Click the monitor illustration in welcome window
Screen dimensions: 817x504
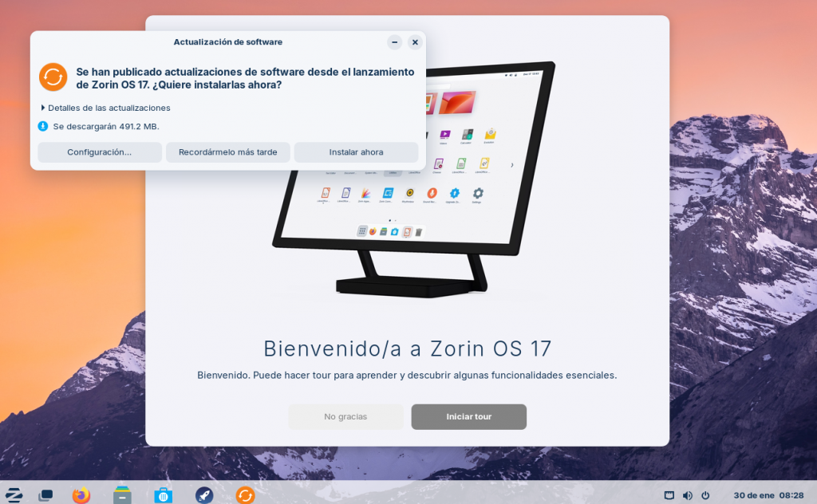414,175
